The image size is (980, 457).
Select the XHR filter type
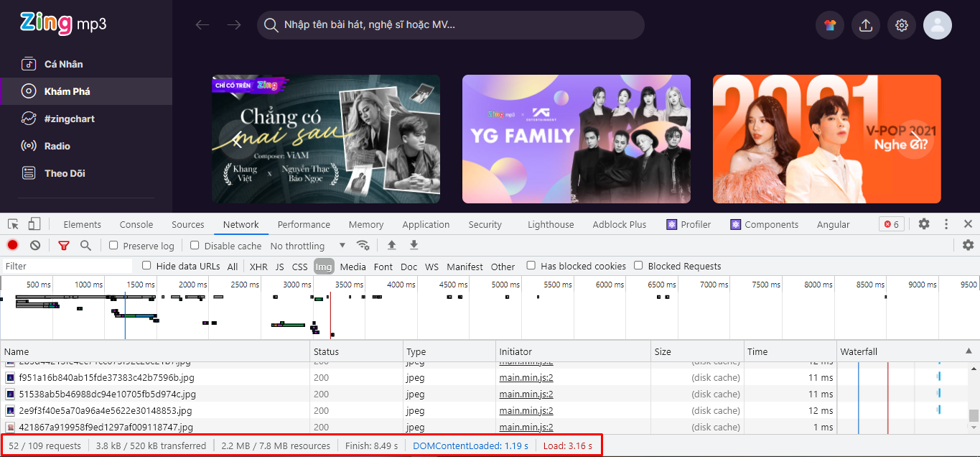(x=258, y=267)
